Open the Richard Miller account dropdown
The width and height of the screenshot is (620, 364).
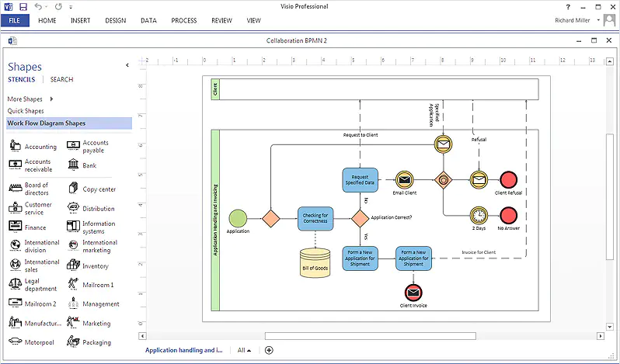click(x=598, y=20)
